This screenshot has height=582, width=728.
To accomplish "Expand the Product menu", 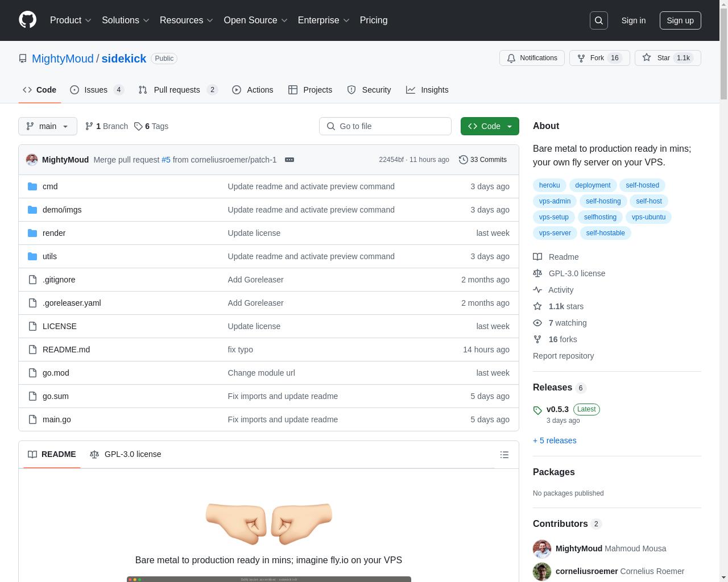I will coord(71,20).
